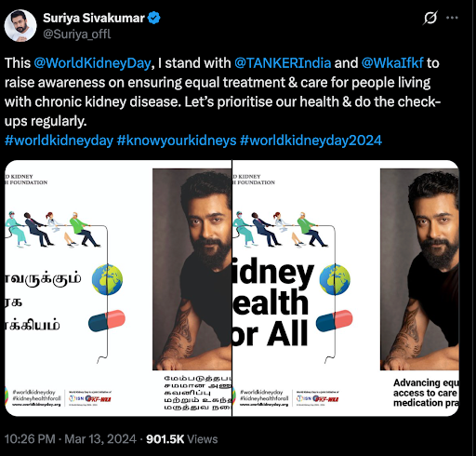This screenshot has height=456, width=476.
Task: Click the #worldkidneyday2024 hashtag
Action: pos(311,141)
